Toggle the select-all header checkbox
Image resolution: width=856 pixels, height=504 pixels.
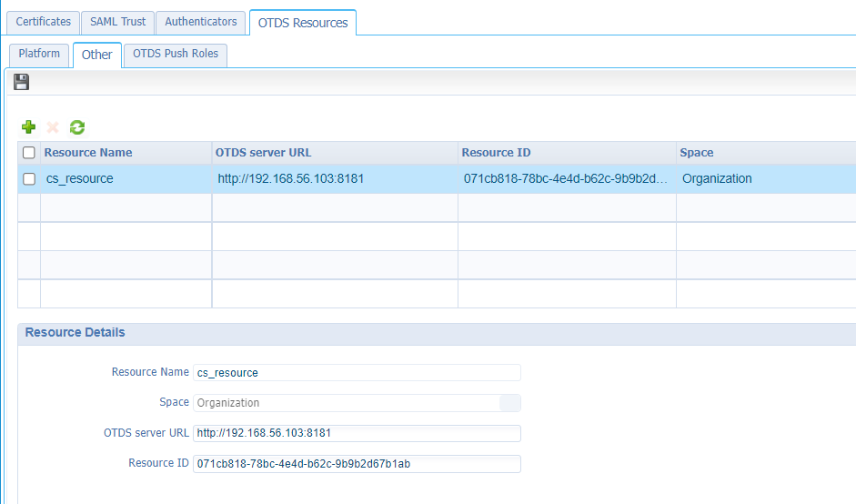[x=29, y=153]
